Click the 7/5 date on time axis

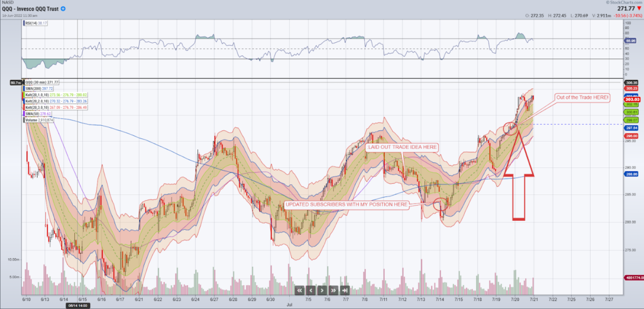point(308,300)
